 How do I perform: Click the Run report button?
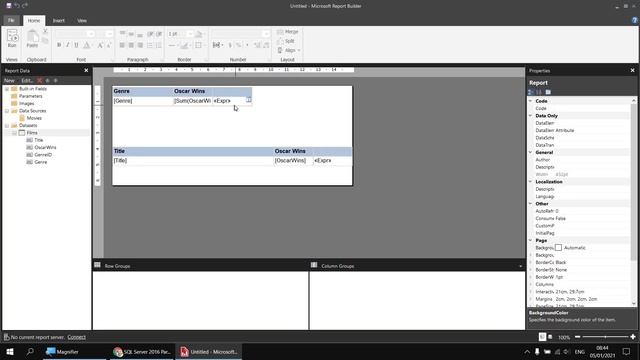click(12, 39)
